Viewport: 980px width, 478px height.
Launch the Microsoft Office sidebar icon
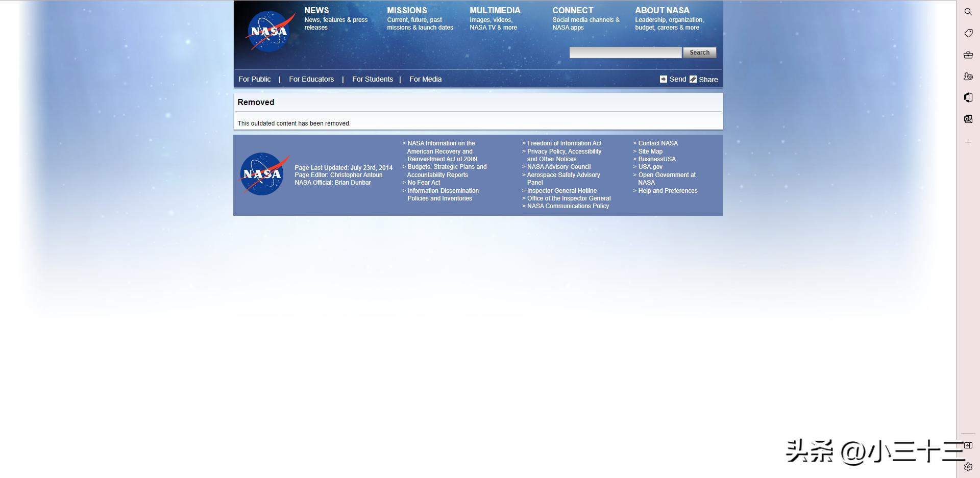tap(968, 97)
